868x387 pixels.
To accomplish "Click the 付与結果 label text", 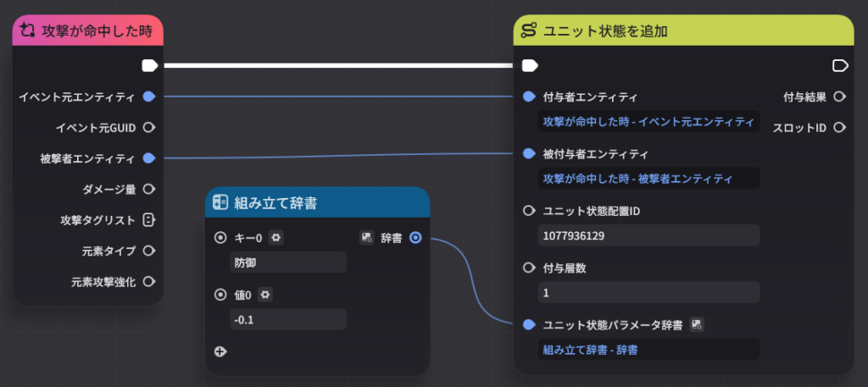I will [x=805, y=97].
